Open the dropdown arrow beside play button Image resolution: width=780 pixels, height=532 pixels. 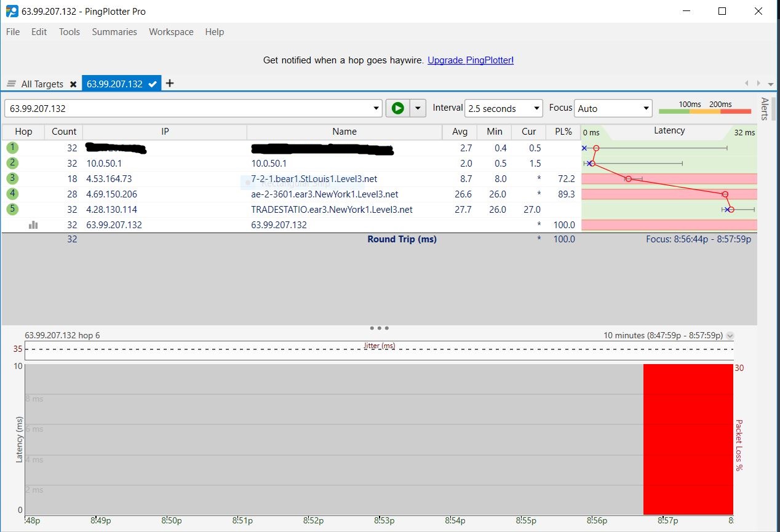418,108
